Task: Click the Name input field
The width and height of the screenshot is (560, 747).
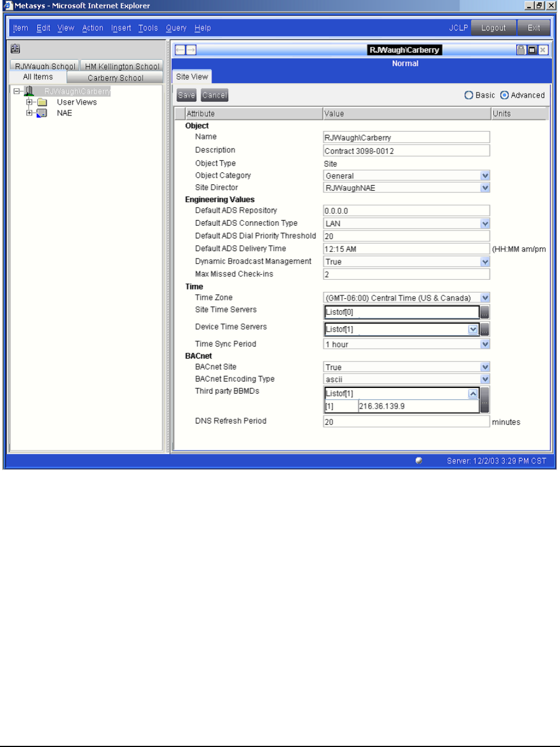Action: (x=407, y=137)
